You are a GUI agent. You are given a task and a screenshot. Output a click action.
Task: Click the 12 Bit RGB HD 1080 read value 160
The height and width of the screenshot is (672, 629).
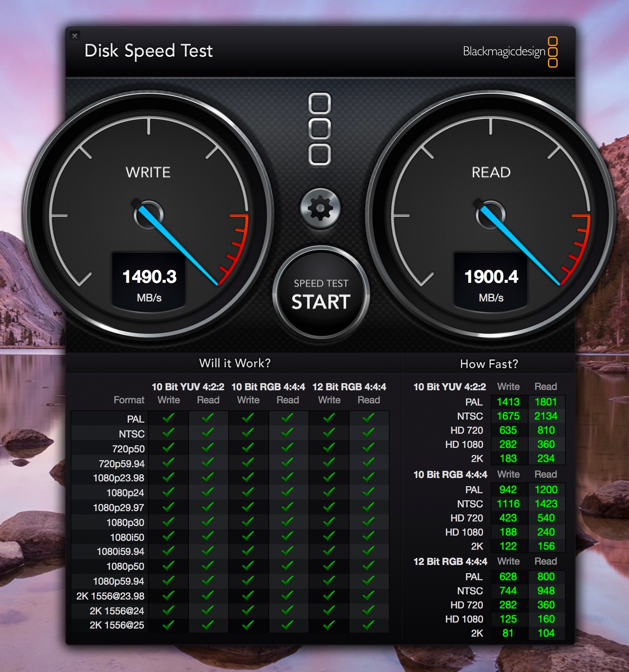coord(546,619)
